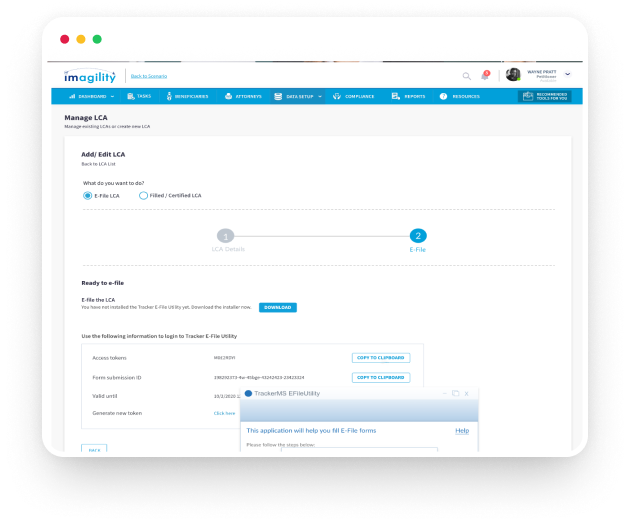Viewport: 630px width, 526px height.
Task: Click the Valid until date value
Action: tap(227, 396)
